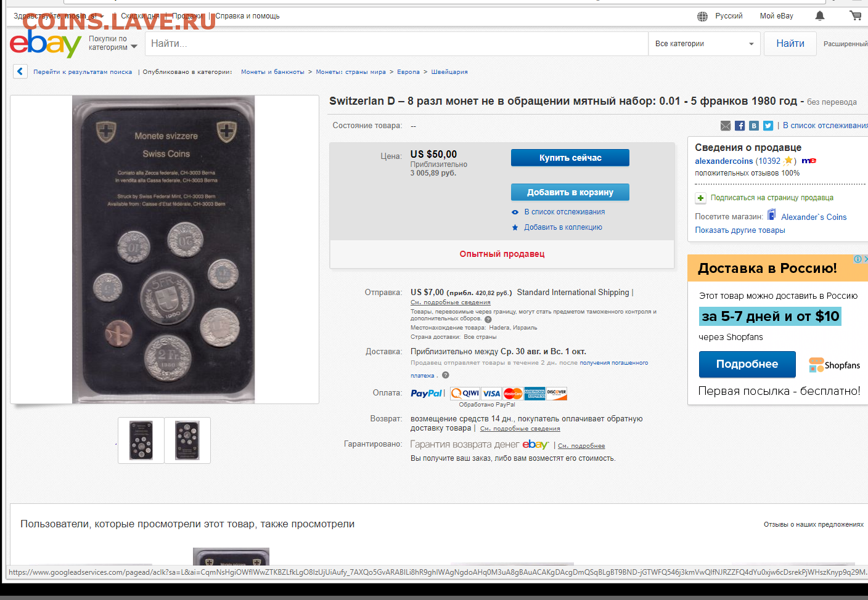Click 'Добавить в корзину' button
This screenshot has width=868, height=600.
tap(570, 192)
